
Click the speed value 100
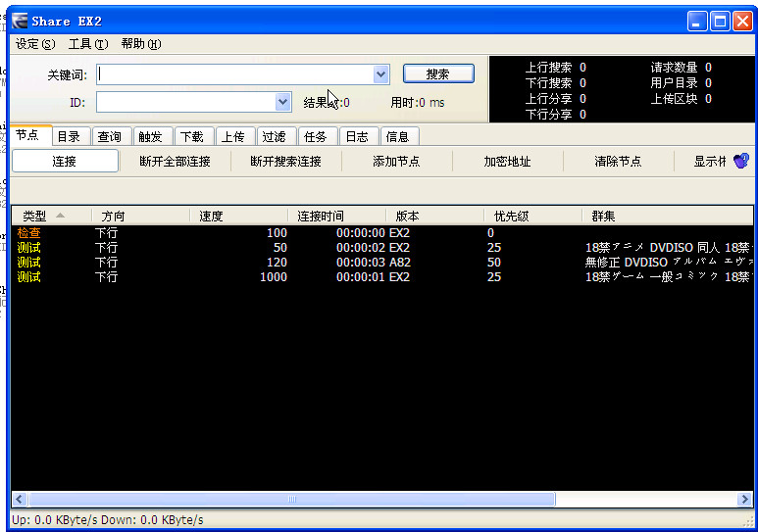[277, 233]
